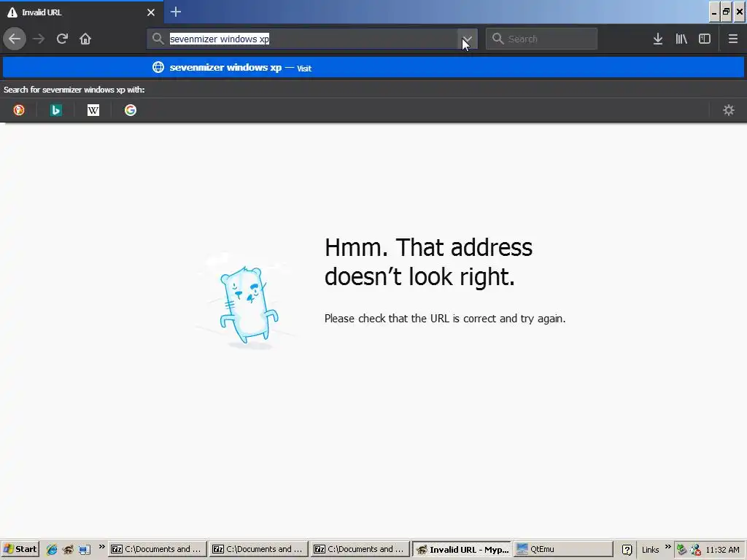
Task: Click the 'Search for sevenmizer windows xp with:' label
Action: pos(74,90)
